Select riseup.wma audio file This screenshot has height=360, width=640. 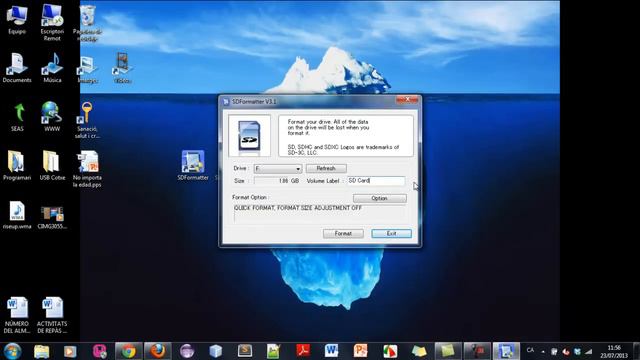coord(17,215)
